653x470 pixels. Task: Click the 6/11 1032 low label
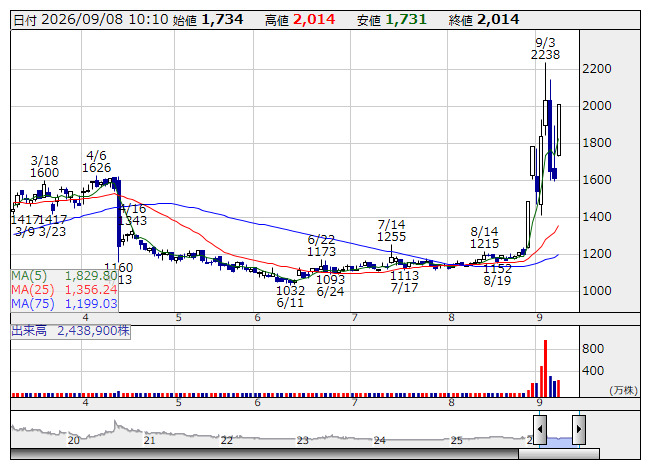click(x=290, y=296)
